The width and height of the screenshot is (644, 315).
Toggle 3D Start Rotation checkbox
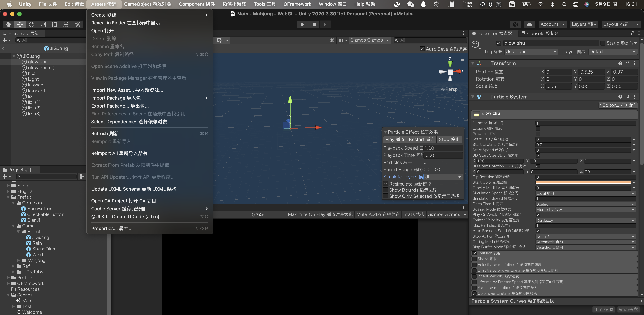(x=538, y=166)
